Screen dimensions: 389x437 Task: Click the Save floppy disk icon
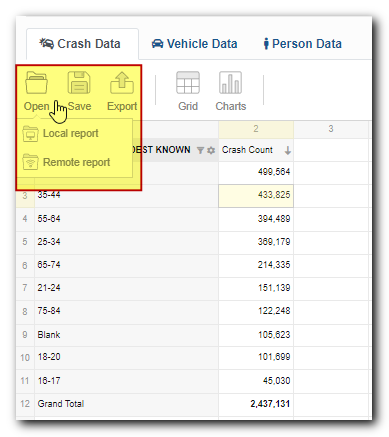pos(79,82)
